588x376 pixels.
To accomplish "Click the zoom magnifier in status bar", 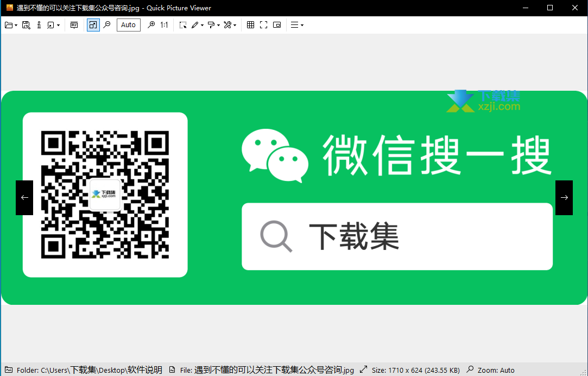I will [470, 369].
